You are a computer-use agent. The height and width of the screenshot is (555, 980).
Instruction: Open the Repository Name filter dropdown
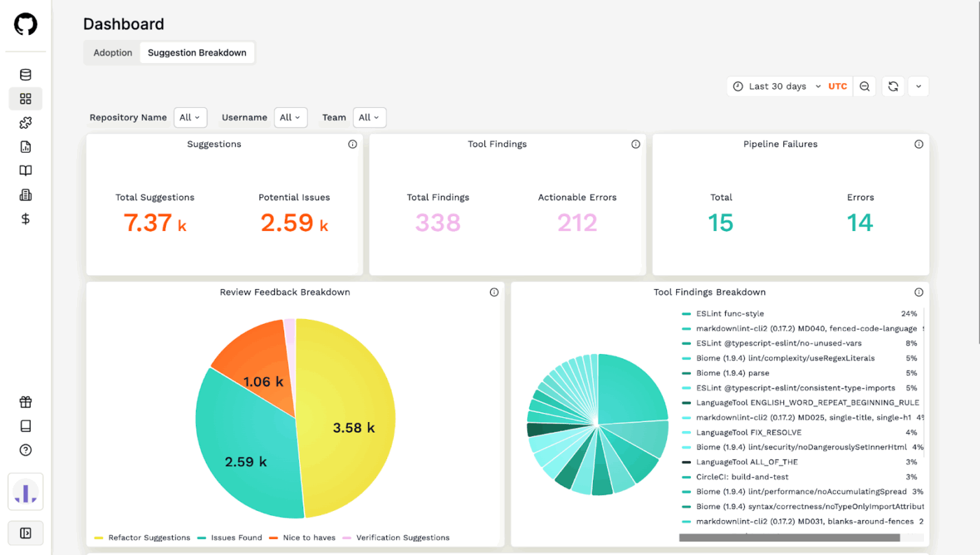pyautogui.click(x=190, y=118)
